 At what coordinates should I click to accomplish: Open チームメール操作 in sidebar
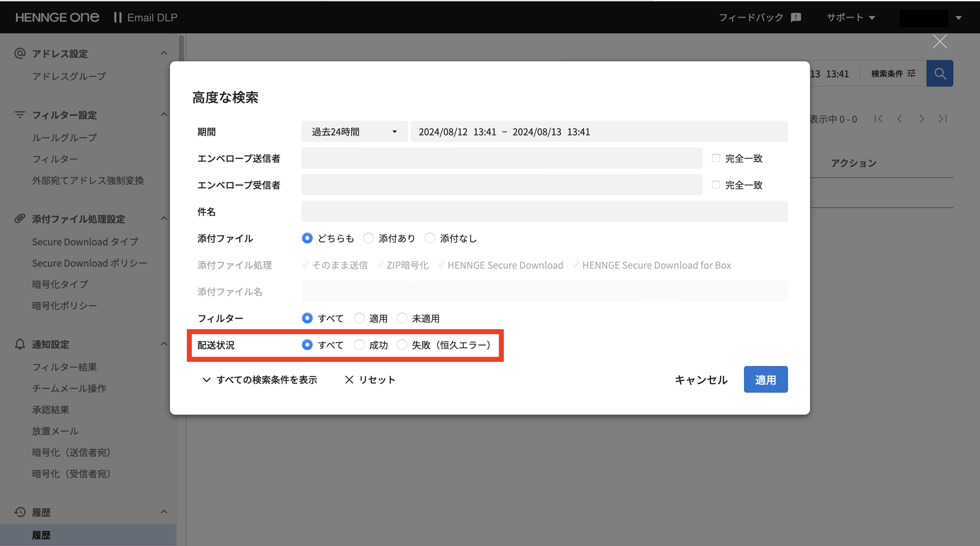click(69, 388)
